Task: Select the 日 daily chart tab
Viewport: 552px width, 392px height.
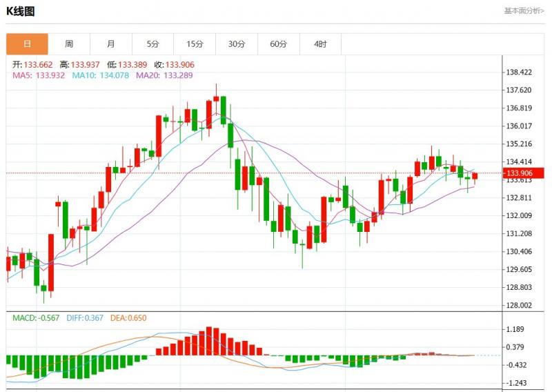Action: tap(27, 44)
